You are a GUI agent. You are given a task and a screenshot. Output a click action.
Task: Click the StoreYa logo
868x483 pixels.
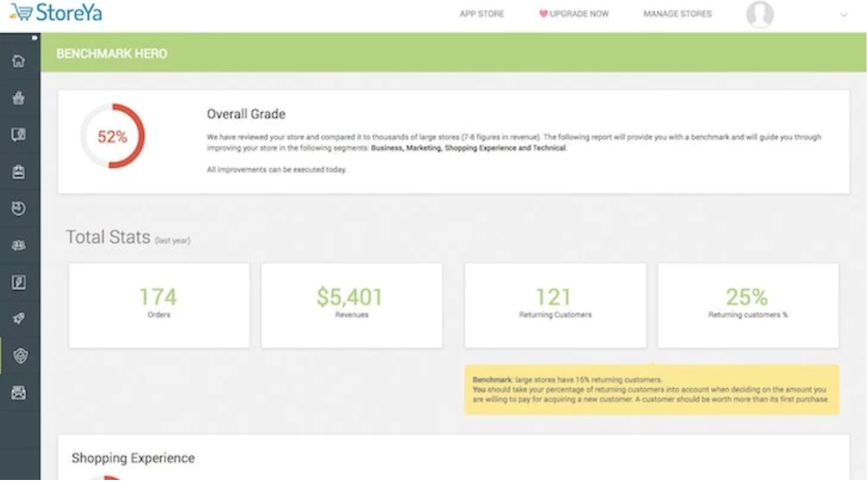click(x=55, y=14)
